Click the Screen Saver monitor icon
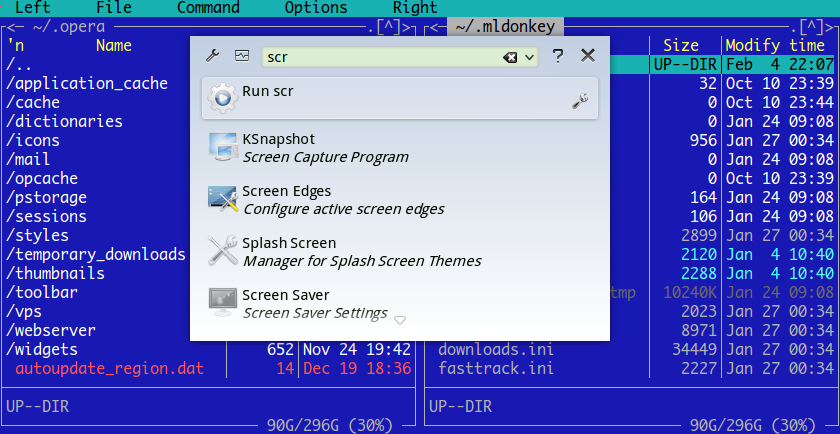Screen dimensions: 840x434 click(223, 303)
